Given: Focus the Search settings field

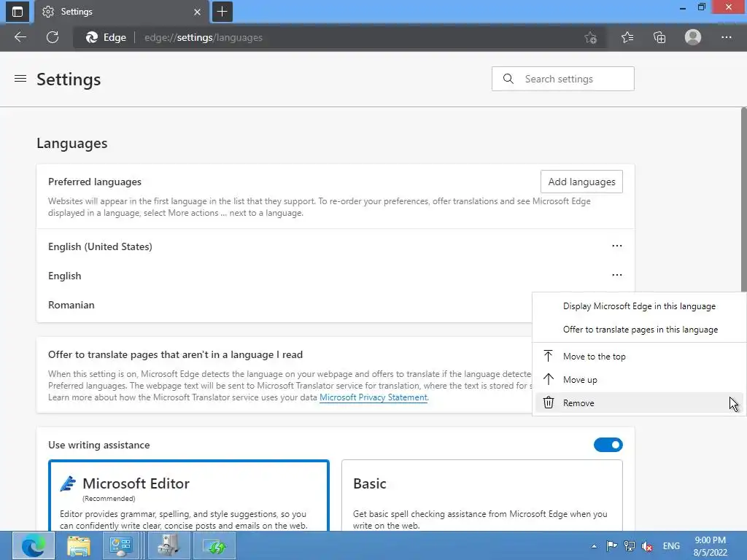Looking at the screenshot, I should click(x=562, y=79).
